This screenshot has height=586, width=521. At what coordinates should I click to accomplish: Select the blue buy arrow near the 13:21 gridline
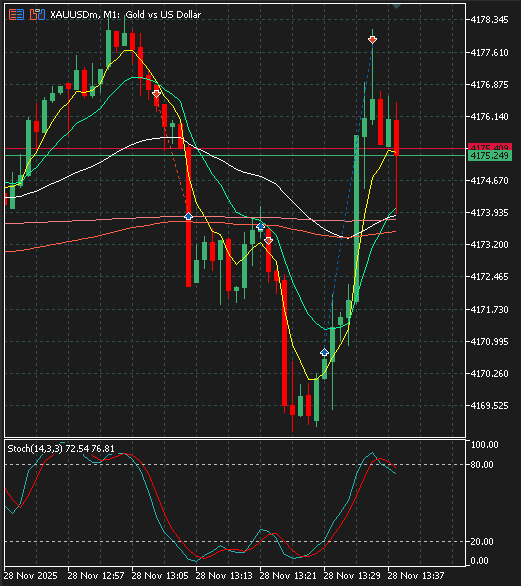(x=260, y=226)
